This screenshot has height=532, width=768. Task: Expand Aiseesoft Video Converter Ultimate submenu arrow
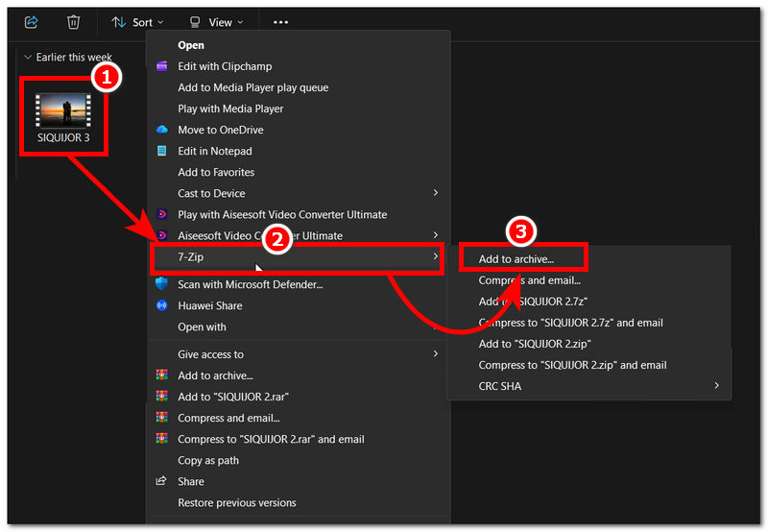pos(436,235)
